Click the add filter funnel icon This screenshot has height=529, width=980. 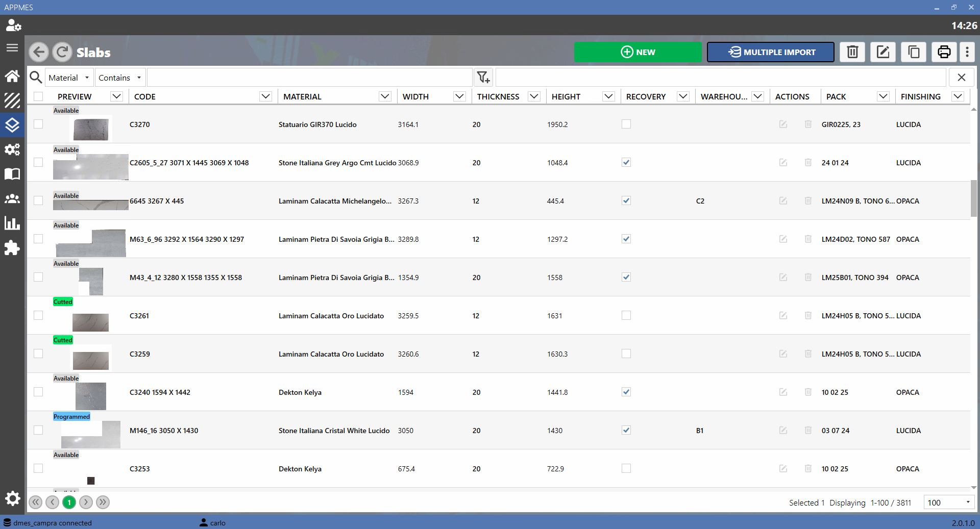click(x=483, y=78)
